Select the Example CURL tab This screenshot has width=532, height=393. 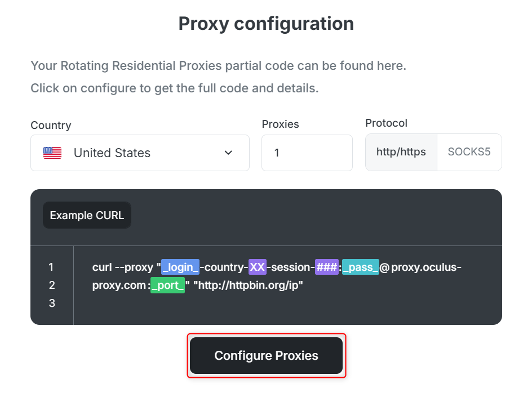pos(87,215)
